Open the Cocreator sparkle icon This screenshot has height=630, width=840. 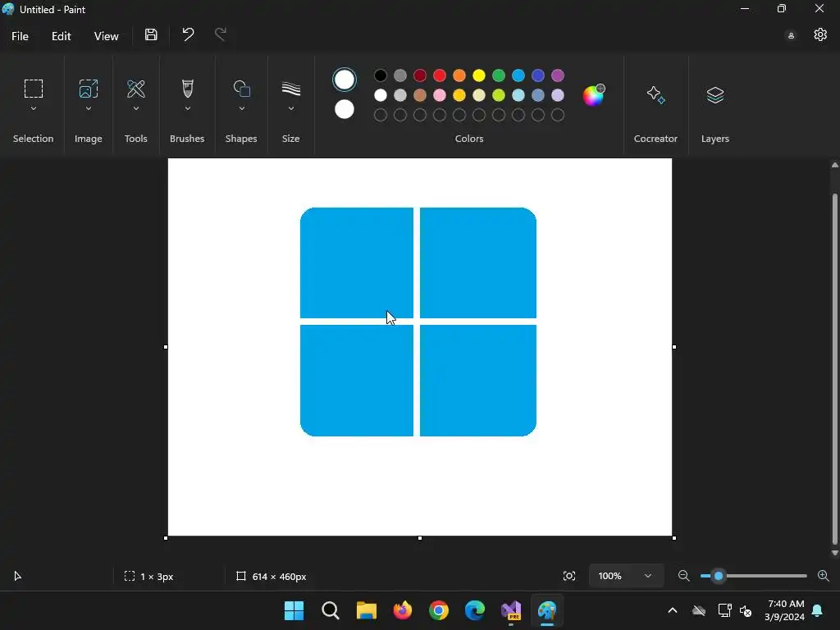655,95
